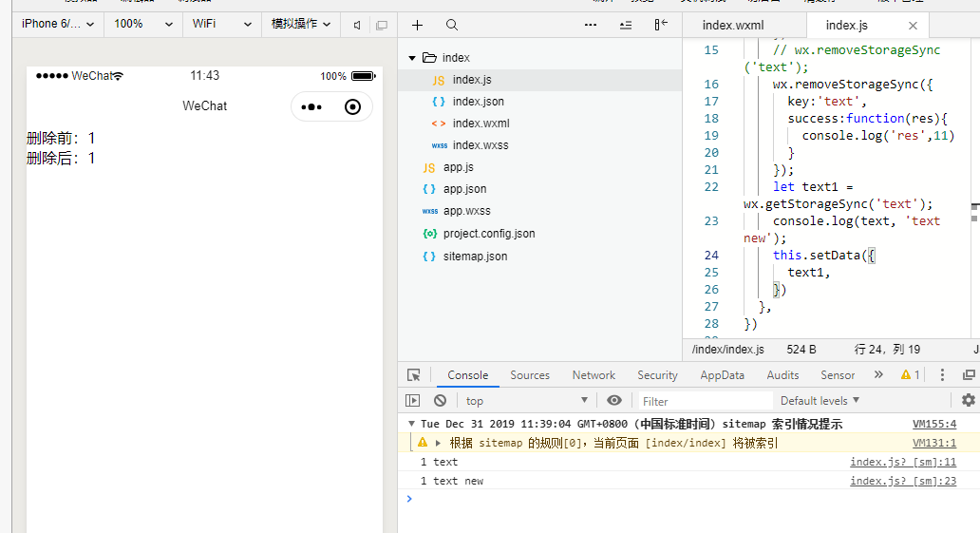
Task: Open the Sensor tab
Action: click(838, 374)
